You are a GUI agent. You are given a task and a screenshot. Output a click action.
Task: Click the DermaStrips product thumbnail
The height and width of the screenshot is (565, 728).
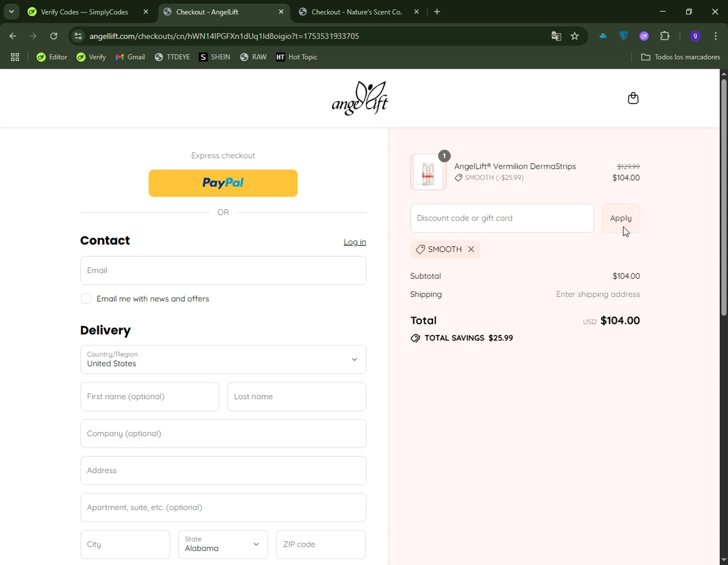[428, 172]
